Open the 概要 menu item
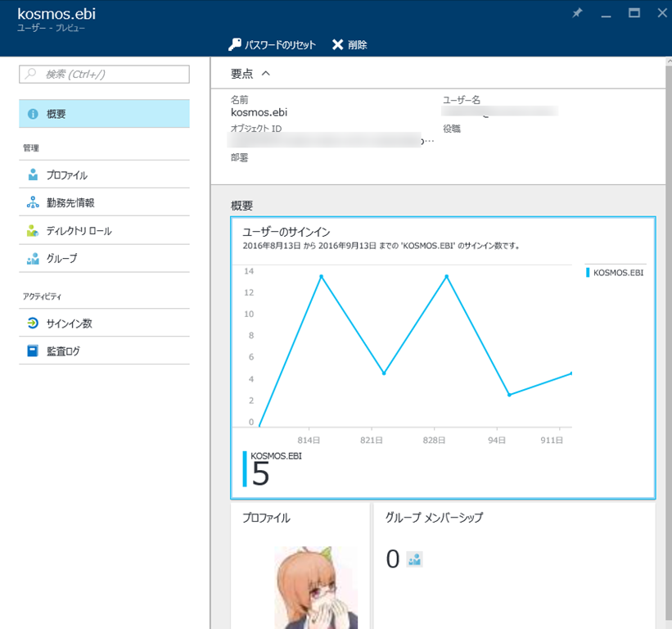672x629 pixels. click(104, 114)
